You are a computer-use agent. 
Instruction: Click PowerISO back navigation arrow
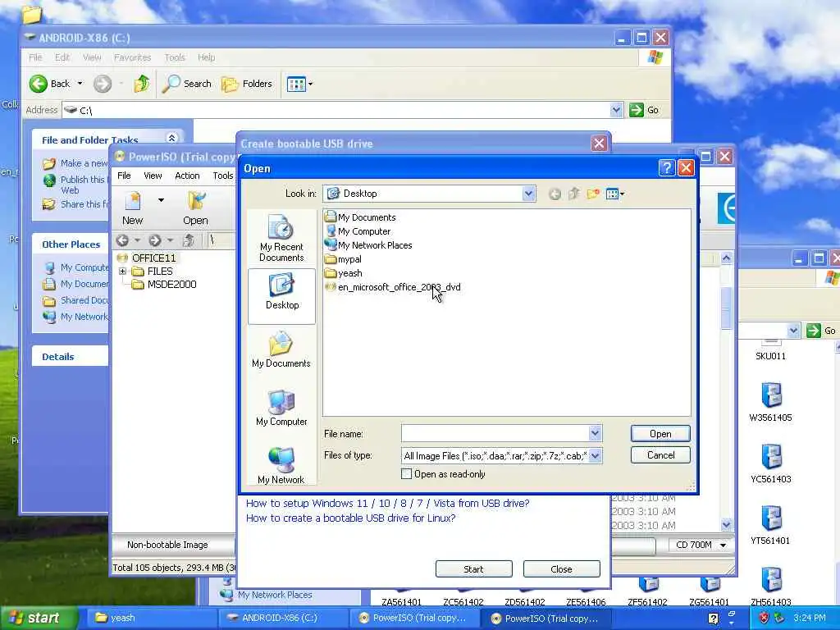122,240
